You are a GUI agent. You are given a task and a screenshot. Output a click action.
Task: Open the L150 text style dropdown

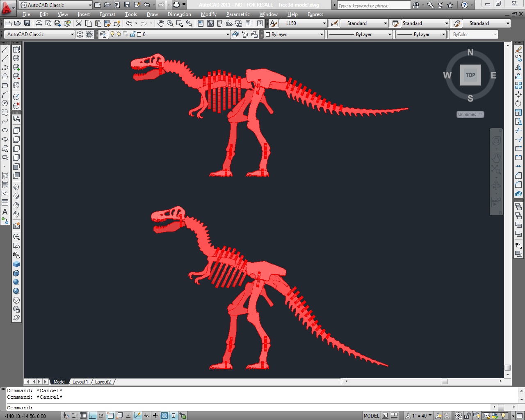pyautogui.click(x=305, y=23)
